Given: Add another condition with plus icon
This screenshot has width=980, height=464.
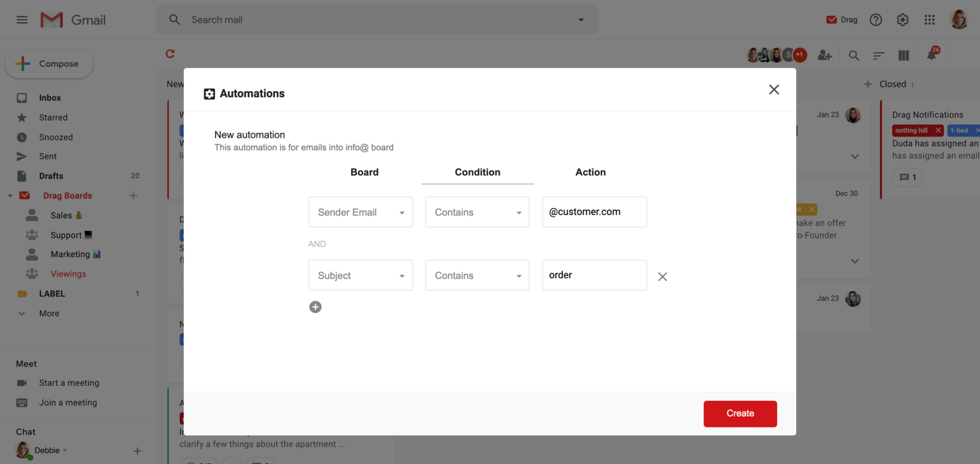Looking at the screenshot, I should (315, 307).
